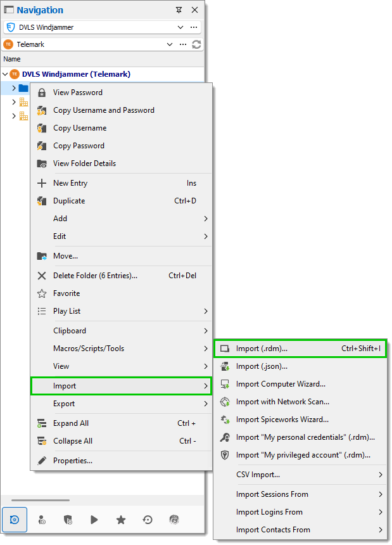Click the data source ellipsis button
The image size is (392, 545).
click(x=194, y=27)
